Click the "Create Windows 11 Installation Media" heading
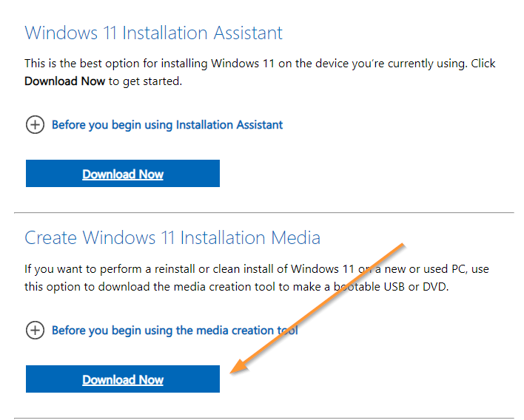Viewport: 524px width, 420px height. [172, 237]
